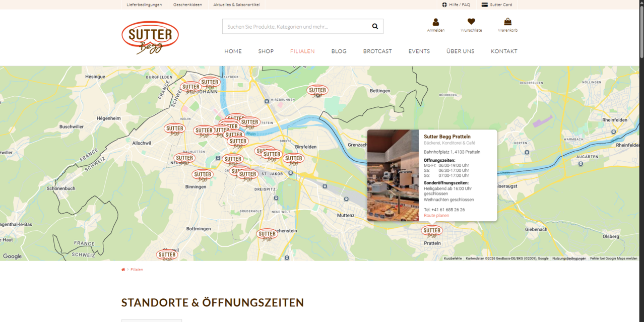Select the Sutter marker at map bottom edge
644x322 pixels.
click(167, 255)
